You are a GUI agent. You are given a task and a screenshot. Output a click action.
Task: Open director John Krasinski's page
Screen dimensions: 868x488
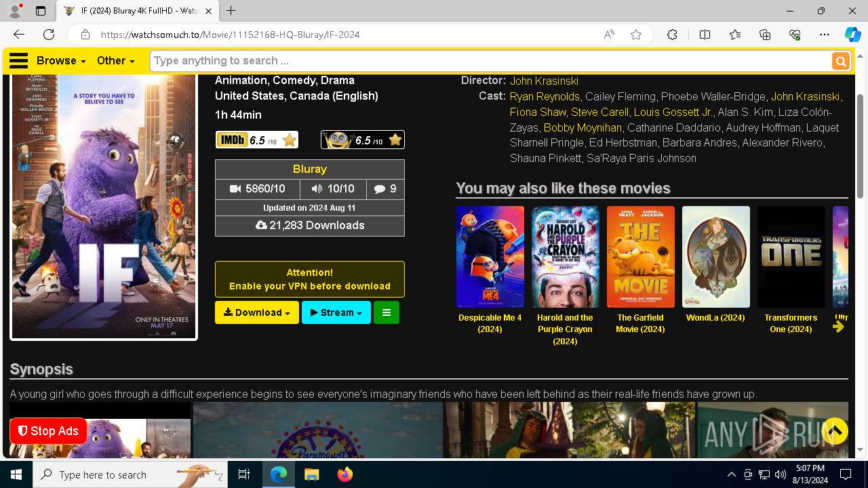tap(544, 81)
